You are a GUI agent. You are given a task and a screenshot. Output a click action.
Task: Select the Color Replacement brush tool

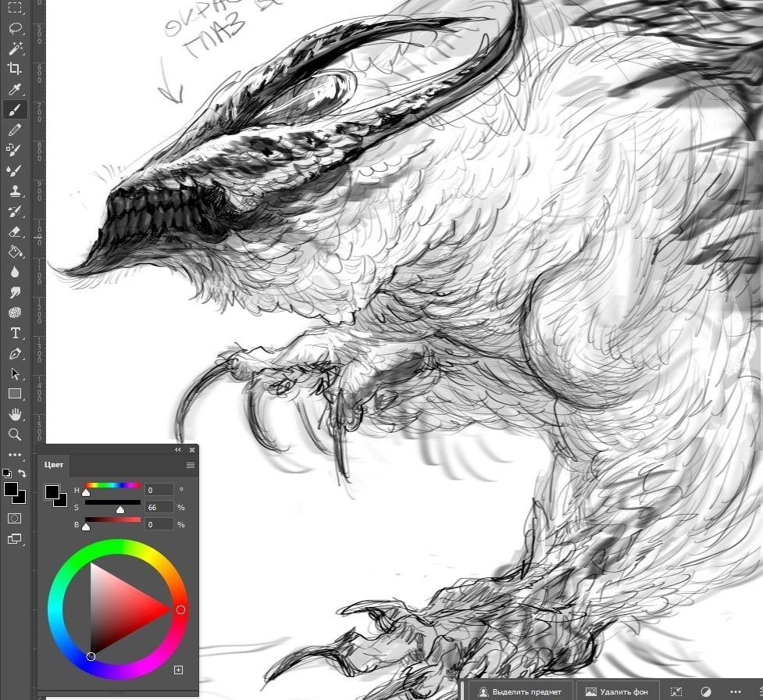pos(15,150)
